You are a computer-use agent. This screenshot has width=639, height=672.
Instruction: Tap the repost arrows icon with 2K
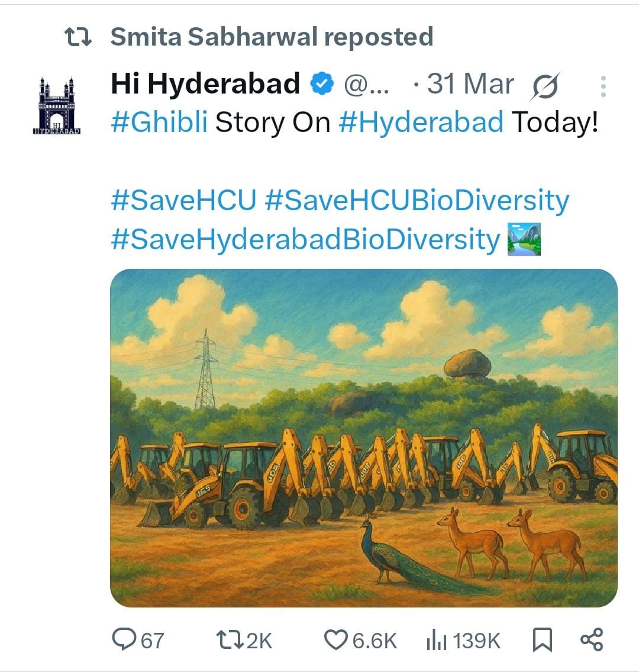click(x=229, y=640)
